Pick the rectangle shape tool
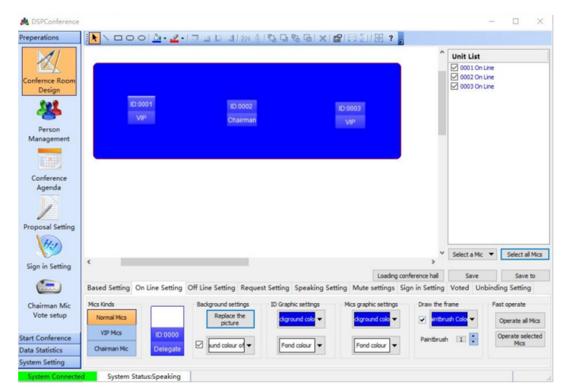 [119, 37]
